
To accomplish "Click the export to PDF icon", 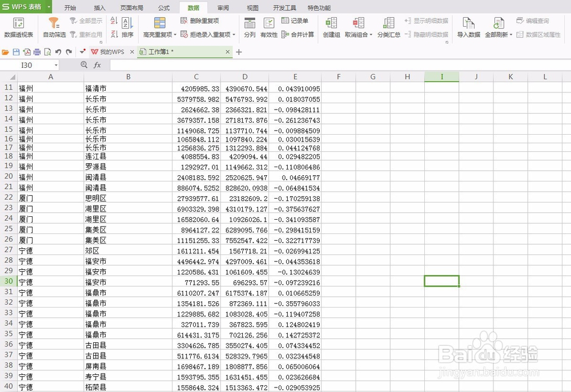I will 27,52.
